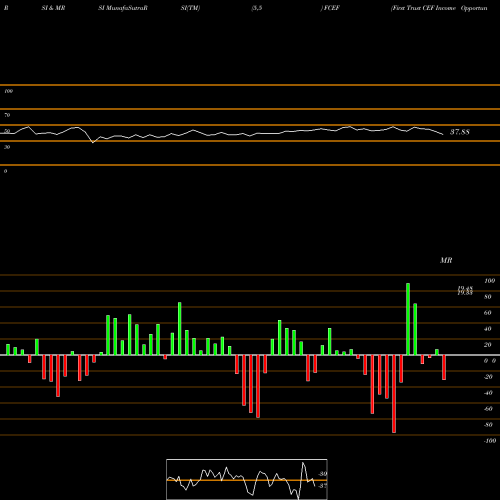Click the overlapping 19.48 / 19.88 values
The image size is (500, 500).
[x=465, y=291]
